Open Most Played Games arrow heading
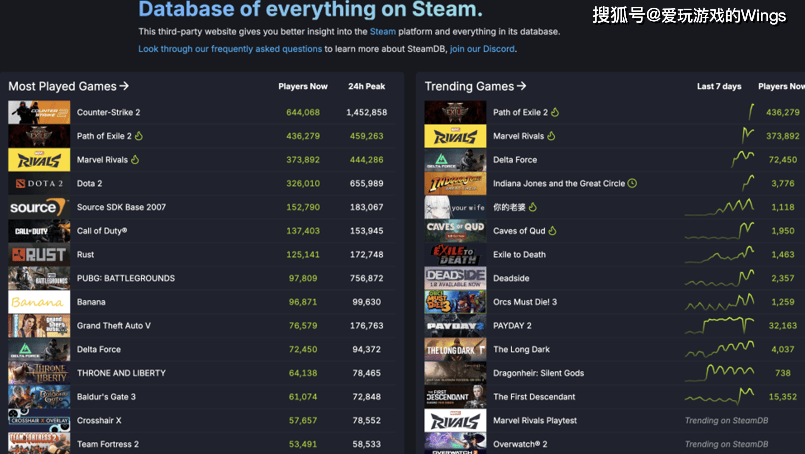805x454 pixels. 68,86
